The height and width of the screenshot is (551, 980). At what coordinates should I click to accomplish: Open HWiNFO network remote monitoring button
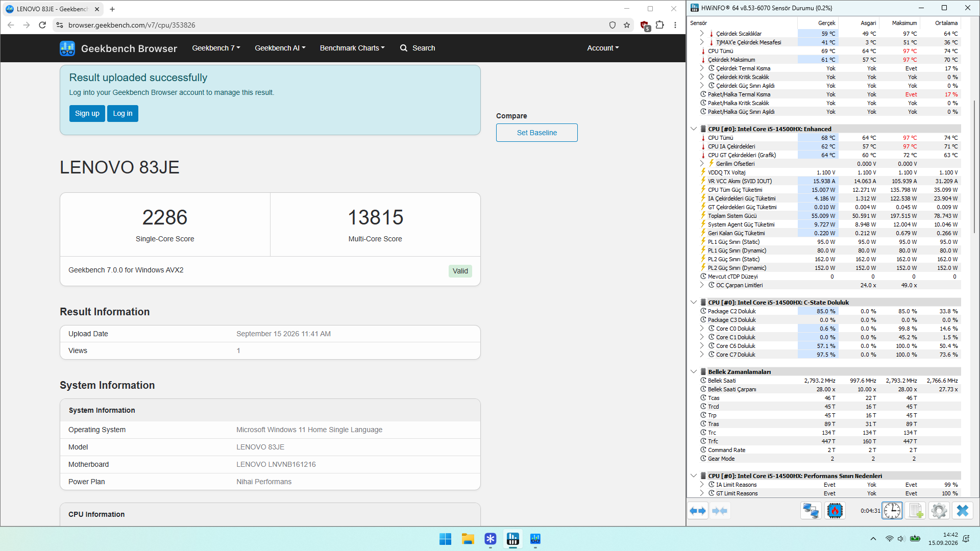click(x=811, y=511)
